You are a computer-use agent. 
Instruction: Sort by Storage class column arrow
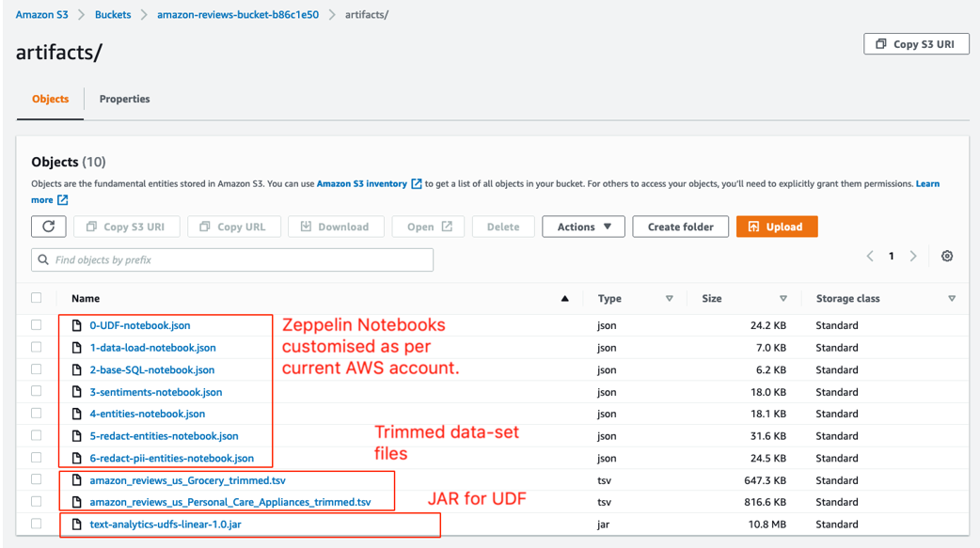tap(952, 299)
